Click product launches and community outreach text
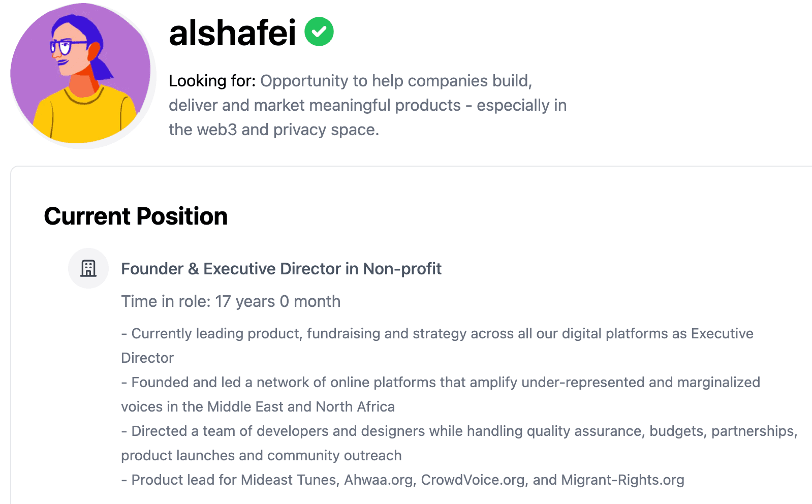This screenshot has height=504, width=812. pyautogui.click(x=261, y=455)
